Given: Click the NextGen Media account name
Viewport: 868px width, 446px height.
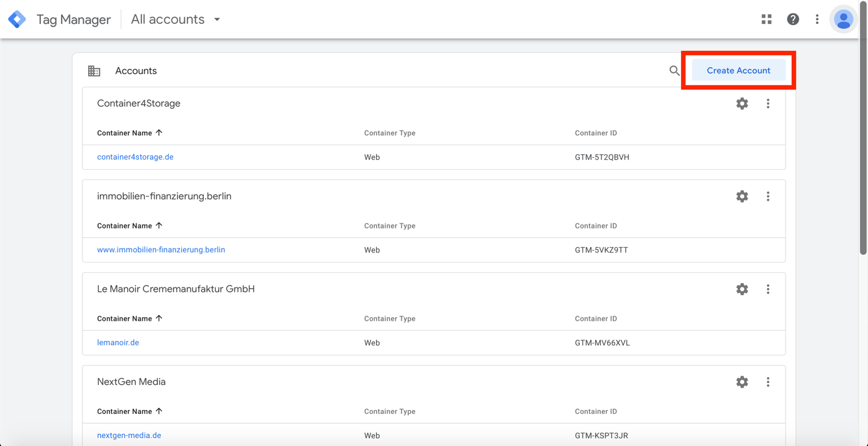Looking at the screenshot, I should click(131, 382).
